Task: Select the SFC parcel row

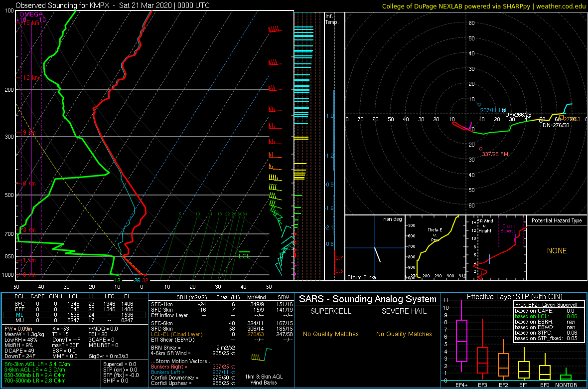Action: [74, 303]
